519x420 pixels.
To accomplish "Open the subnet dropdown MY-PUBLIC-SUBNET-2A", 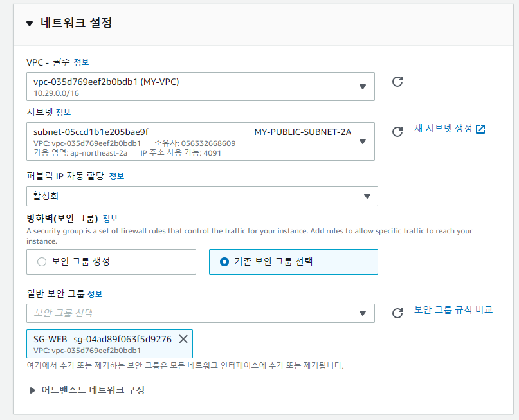I will click(201, 142).
